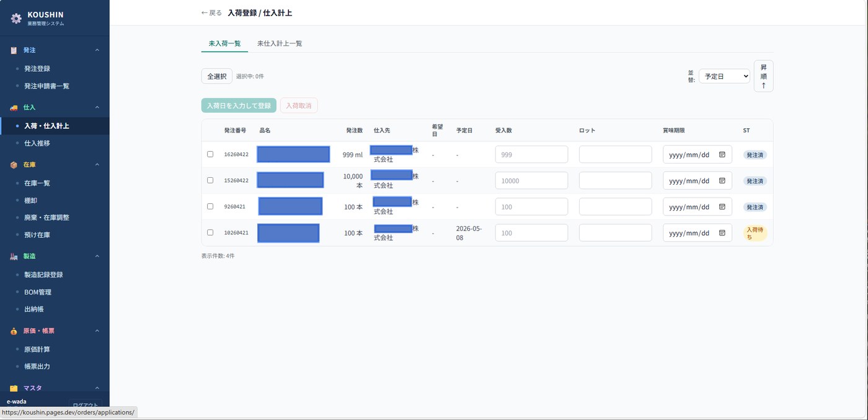This screenshot has width=868, height=420.
Task: Open 廃棄・在庫調整 in the sidebar
Action: [46, 217]
